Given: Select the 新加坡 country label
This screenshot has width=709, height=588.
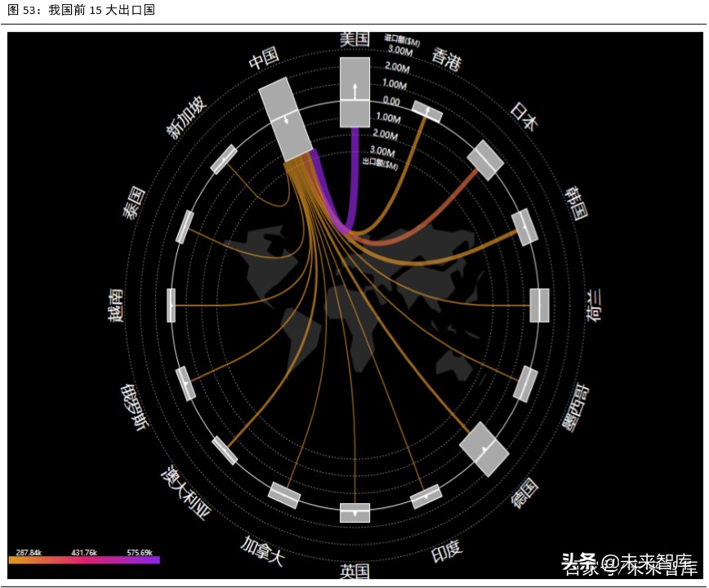Looking at the screenshot, I should pos(186,118).
